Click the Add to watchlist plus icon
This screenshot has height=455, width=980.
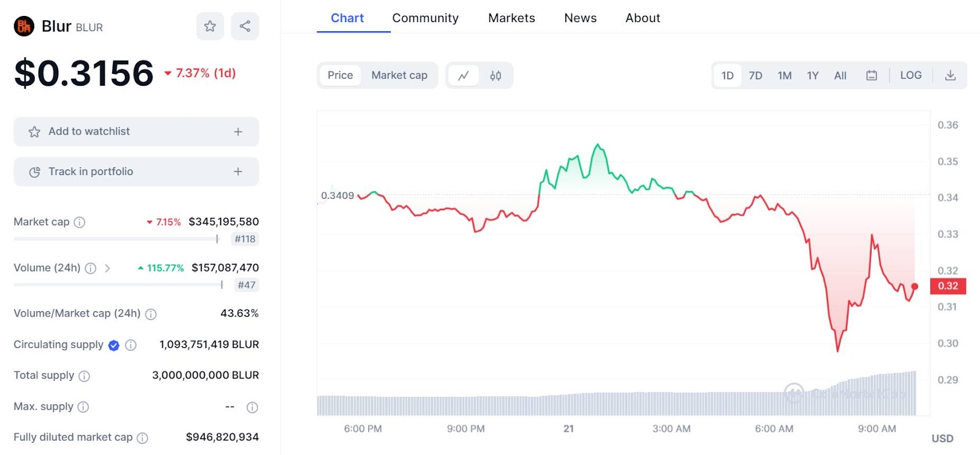point(238,132)
